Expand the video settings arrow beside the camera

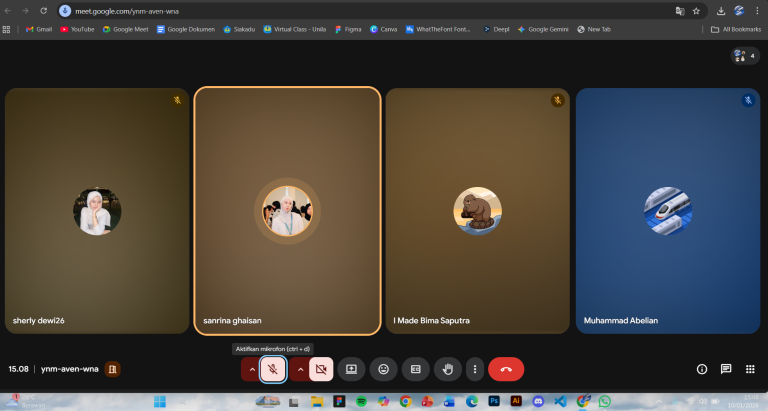300,369
